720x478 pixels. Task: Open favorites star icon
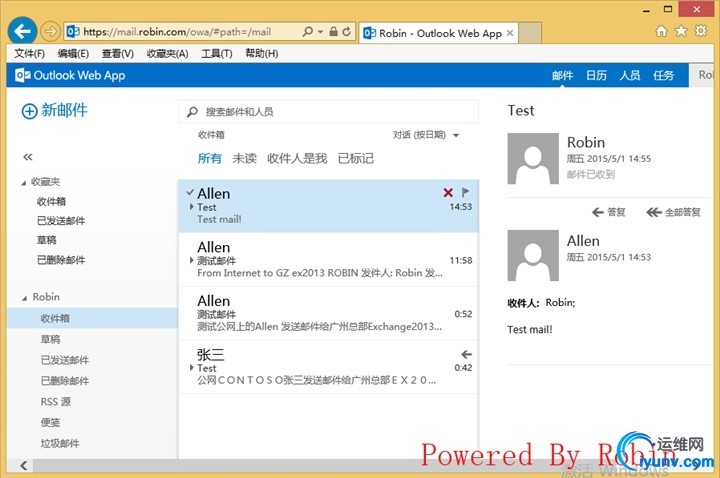[681, 31]
